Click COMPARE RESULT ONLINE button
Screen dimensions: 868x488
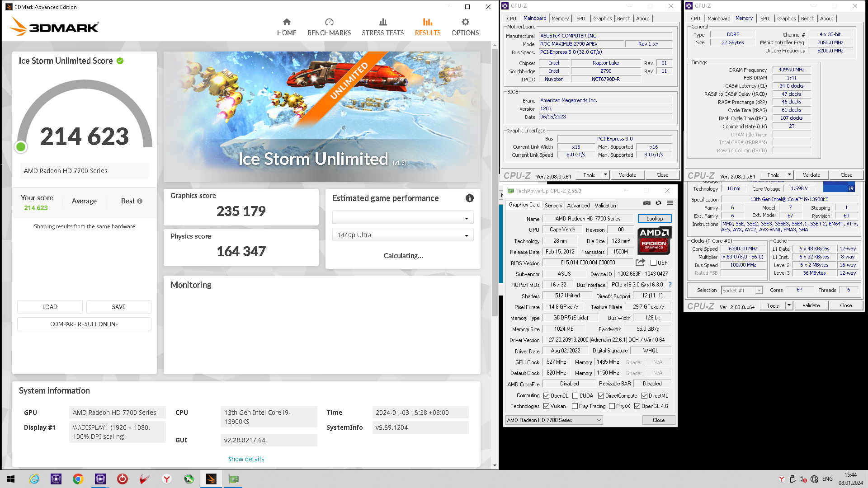84,324
